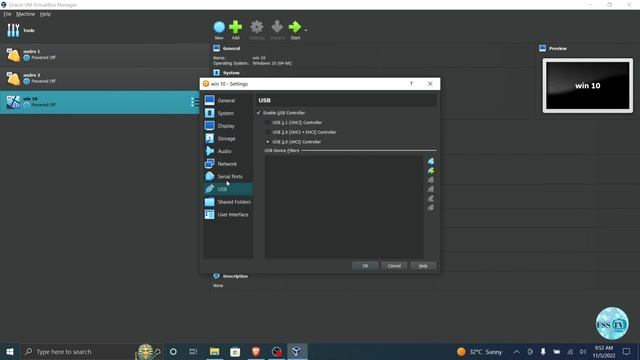Select USB 3.0 (xHCI) Controller
640x360 pixels.
point(268,142)
